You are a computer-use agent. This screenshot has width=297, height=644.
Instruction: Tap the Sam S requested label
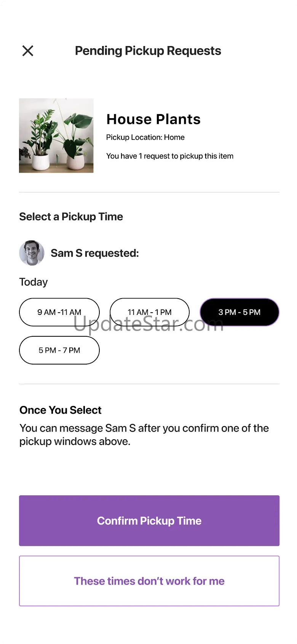point(95,253)
